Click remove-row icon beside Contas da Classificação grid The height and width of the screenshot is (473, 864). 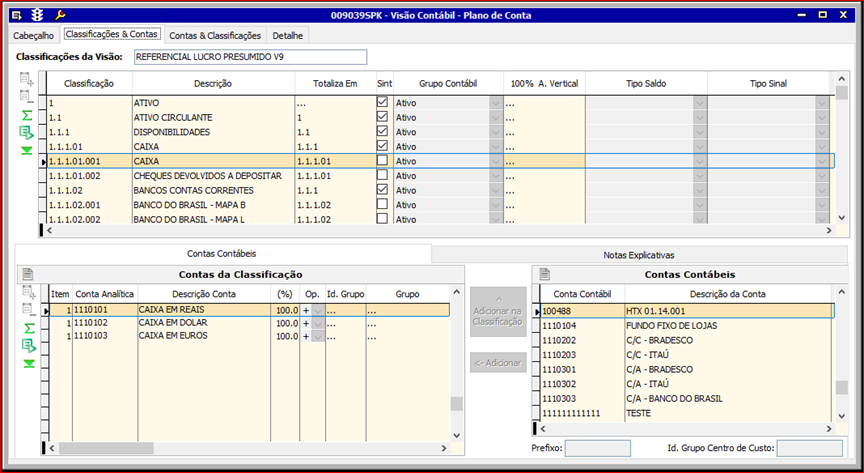(x=28, y=310)
